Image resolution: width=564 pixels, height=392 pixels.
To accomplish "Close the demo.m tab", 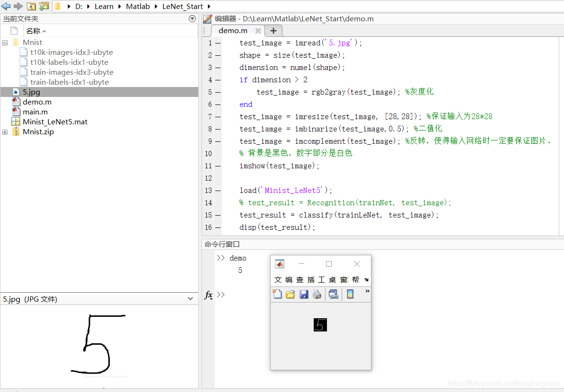I will [x=258, y=31].
